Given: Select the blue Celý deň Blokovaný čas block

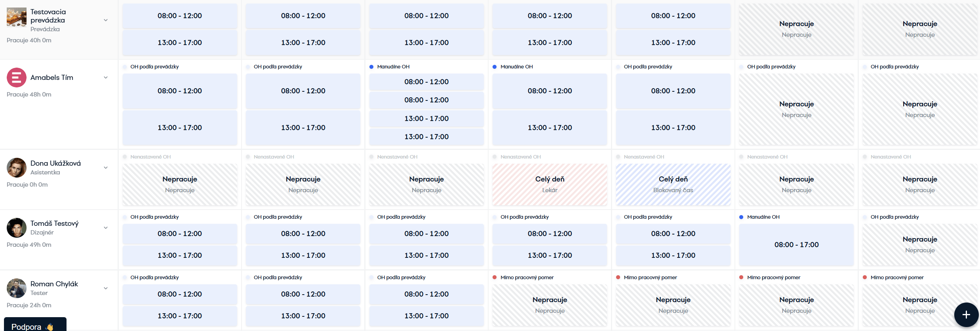Looking at the screenshot, I should click(673, 185).
